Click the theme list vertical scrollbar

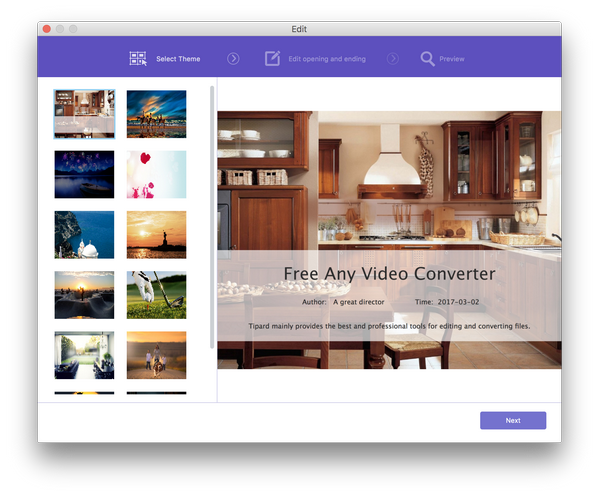(212, 217)
